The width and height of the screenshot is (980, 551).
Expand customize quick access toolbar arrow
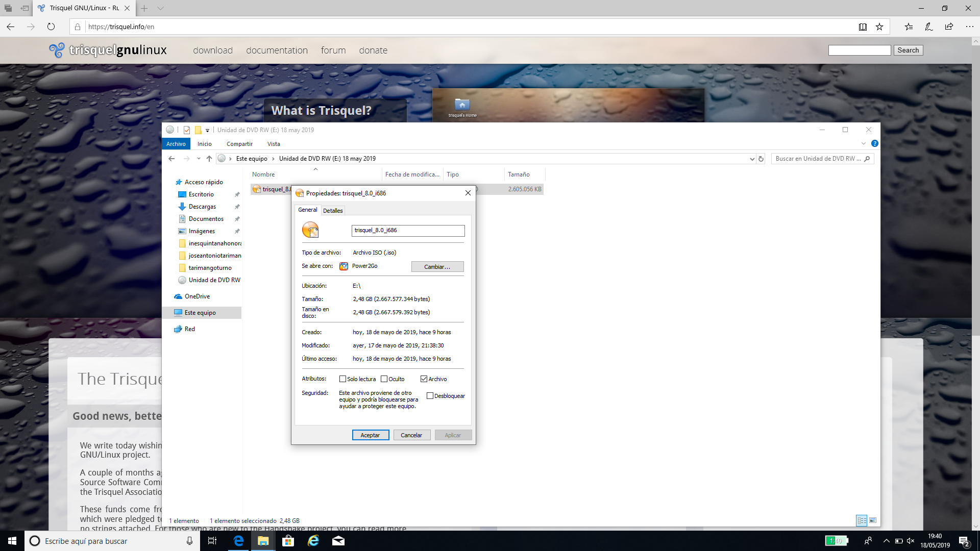207,131
